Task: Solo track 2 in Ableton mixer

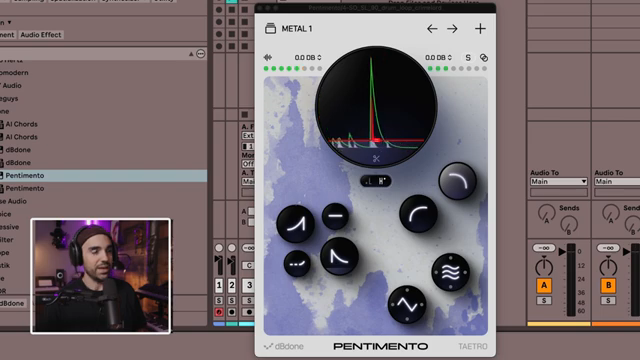Action: pyautogui.click(x=231, y=300)
